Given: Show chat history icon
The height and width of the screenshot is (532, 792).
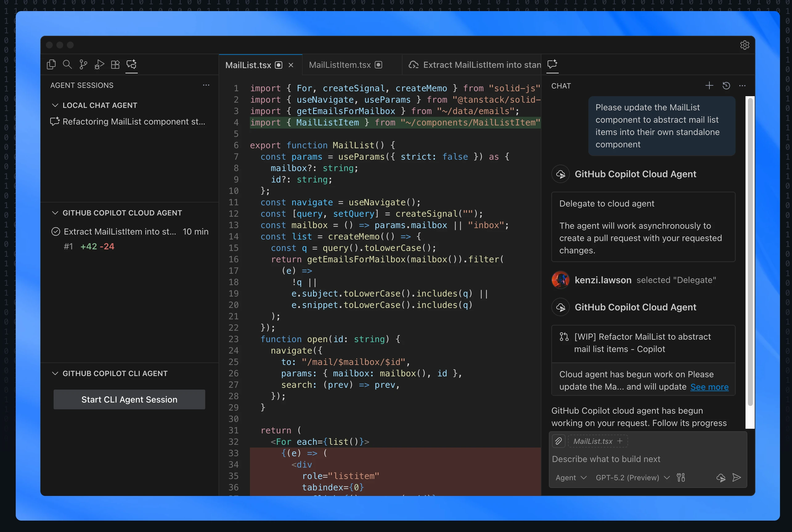Looking at the screenshot, I should [726, 85].
